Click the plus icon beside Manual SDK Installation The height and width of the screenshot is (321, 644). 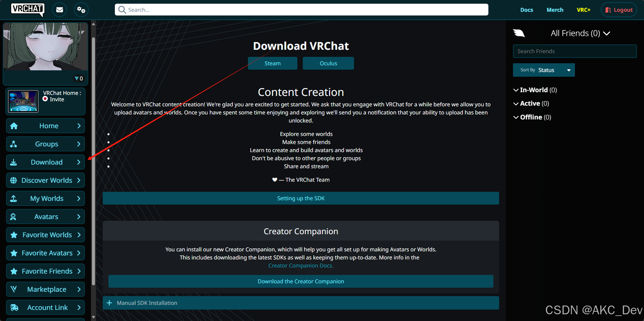(109, 303)
